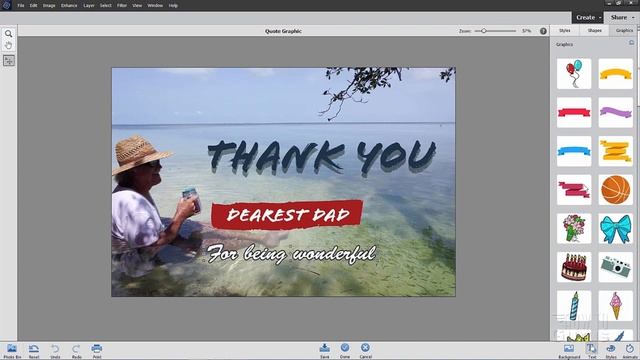The height and width of the screenshot is (360, 640).
Task: Open the Image menu
Action: pyautogui.click(x=49, y=6)
